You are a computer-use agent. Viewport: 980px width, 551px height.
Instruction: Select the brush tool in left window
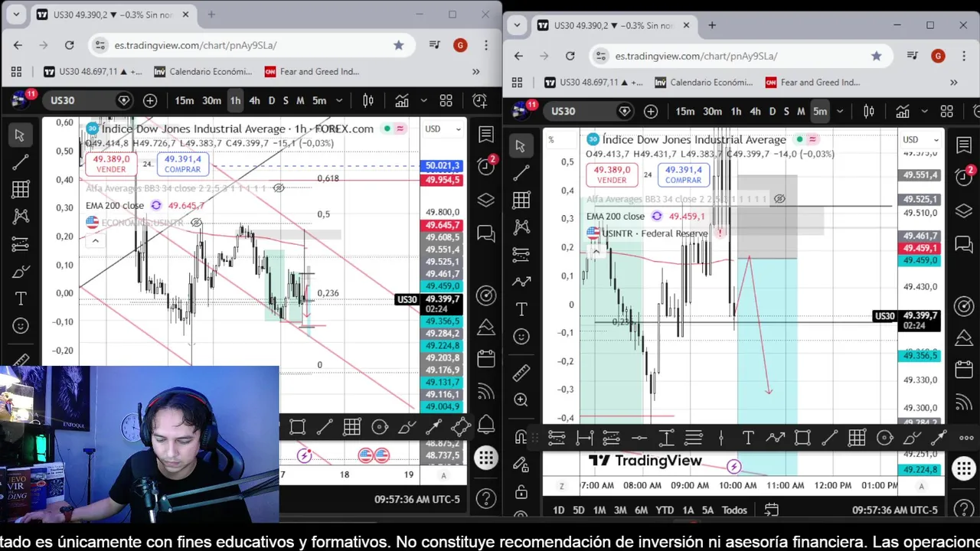[20, 272]
